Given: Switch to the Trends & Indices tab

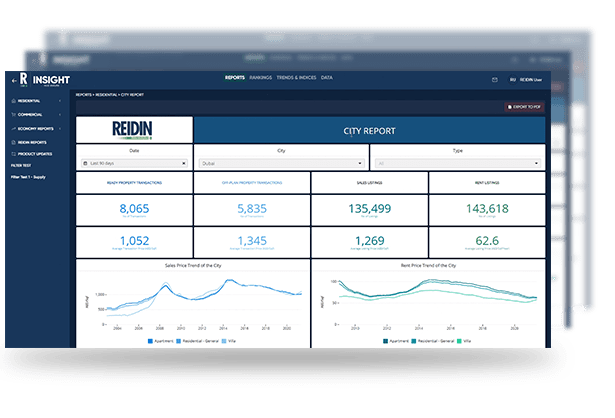Looking at the screenshot, I should [296, 78].
